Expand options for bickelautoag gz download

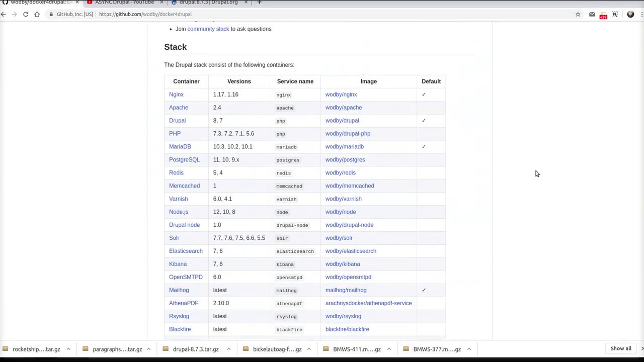tap(309, 349)
